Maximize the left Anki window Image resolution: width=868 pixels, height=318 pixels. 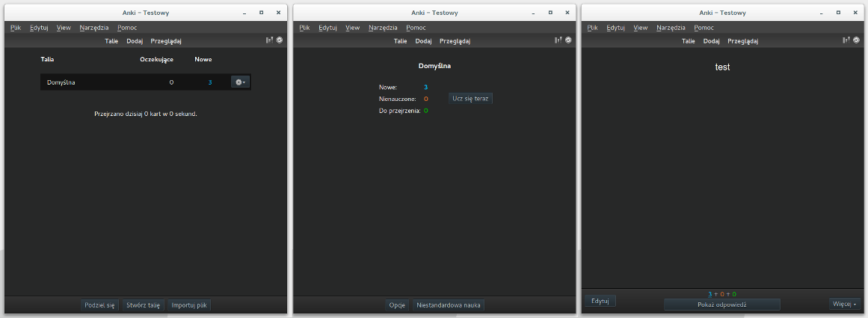point(261,12)
